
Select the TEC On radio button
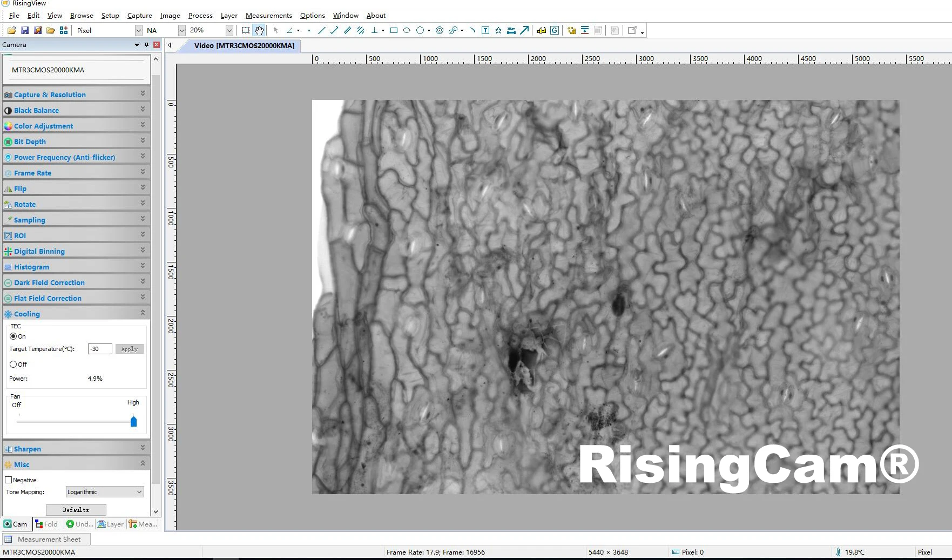pyautogui.click(x=13, y=336)
